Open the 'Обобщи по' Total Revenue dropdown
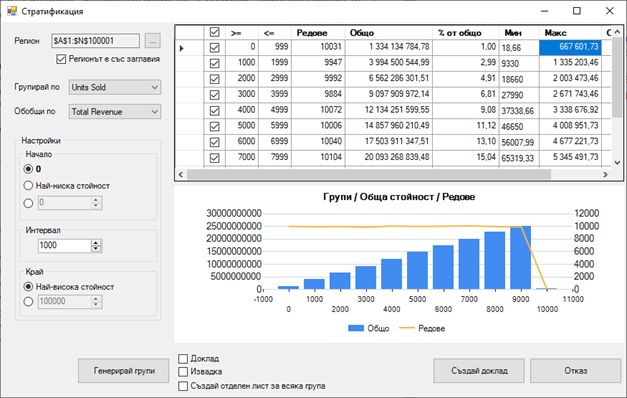Image resolution: width=627 pixels, height=398 pixels. click(x=115, y=112)
